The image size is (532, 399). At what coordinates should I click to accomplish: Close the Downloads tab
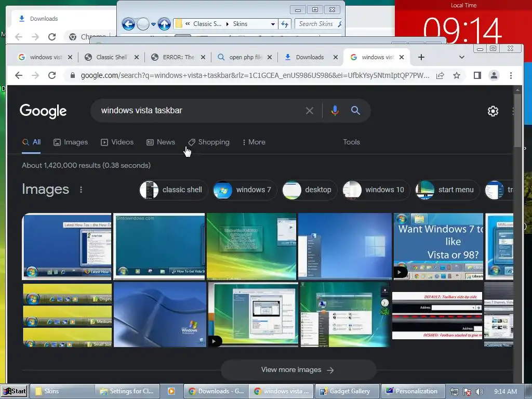(x=335, y=57)
